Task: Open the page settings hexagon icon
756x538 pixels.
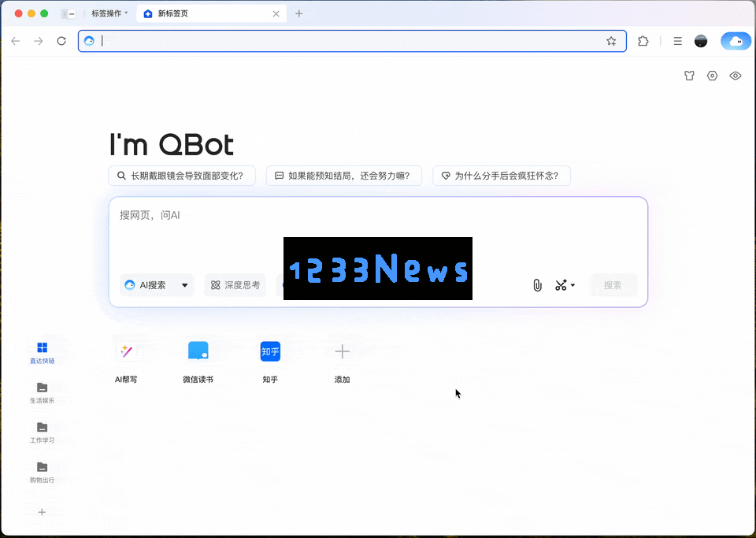Action: [712, 76]
